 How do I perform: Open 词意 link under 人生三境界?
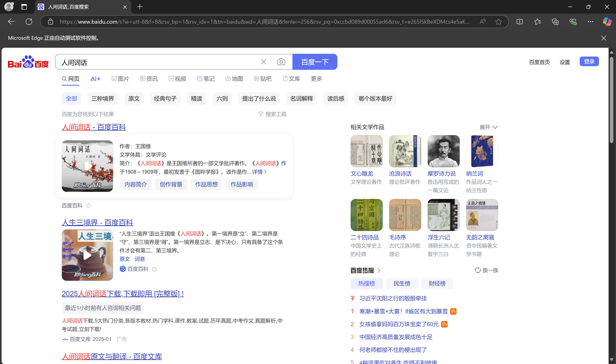140,259
